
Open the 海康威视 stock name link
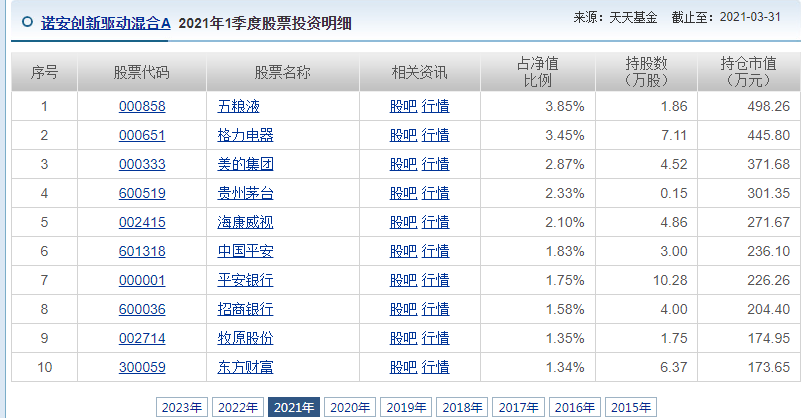click(245, 222)
